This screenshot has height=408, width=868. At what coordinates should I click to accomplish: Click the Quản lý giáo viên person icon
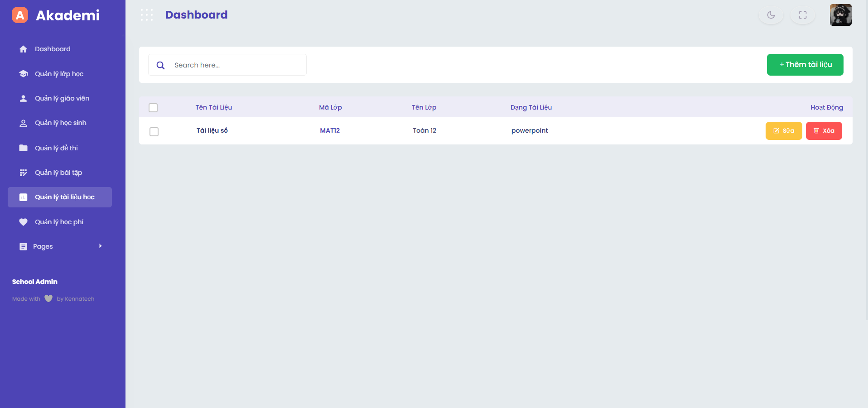[x=24, y=98]
